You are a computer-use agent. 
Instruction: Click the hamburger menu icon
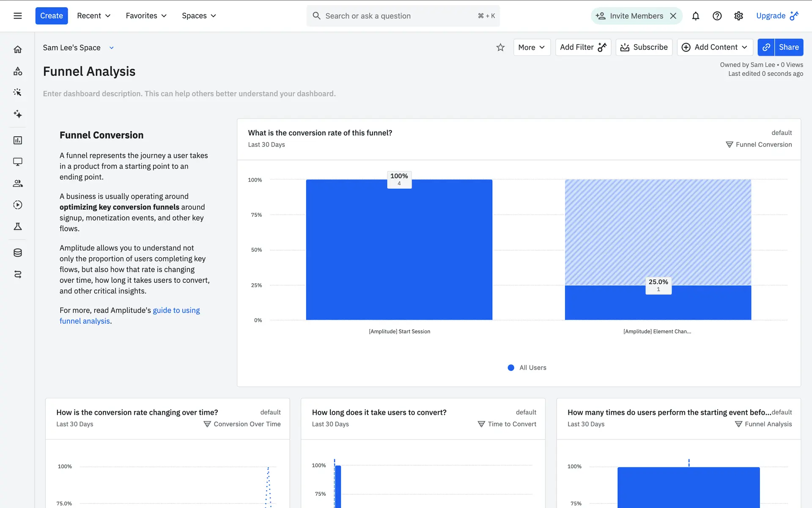click(x=17, y=16)
